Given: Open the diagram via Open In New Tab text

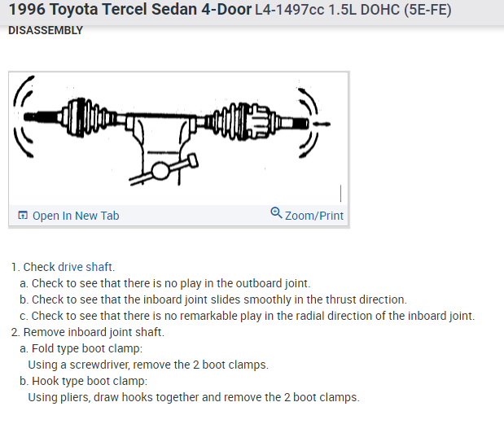Looking at the screenshot, I should [76, 216].
